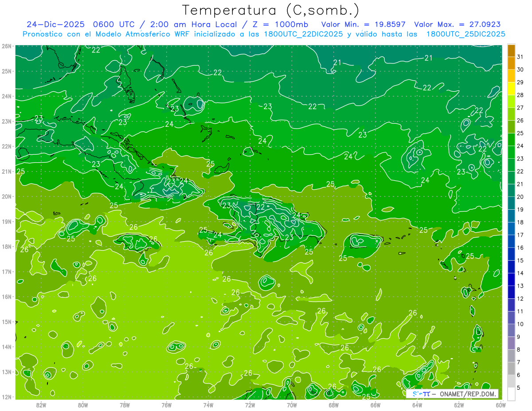Click latitude axis label "26N"
The width and height of the screenshot is (532, 411).
tap(7, 46)
